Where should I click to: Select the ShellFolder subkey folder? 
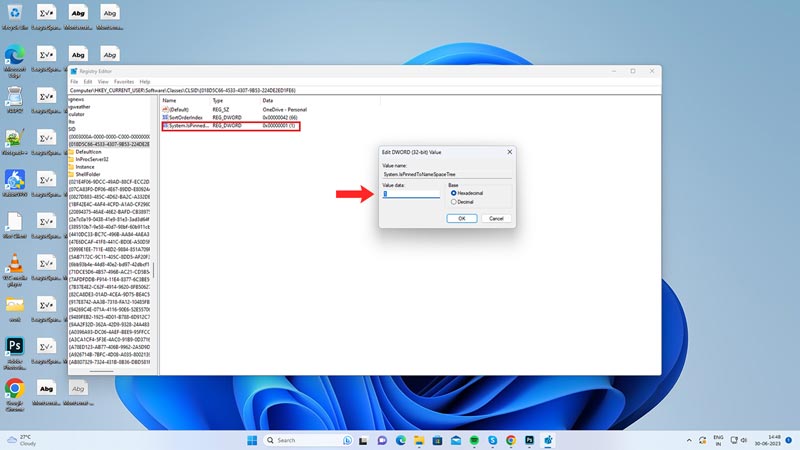click(x=88, y=174)
